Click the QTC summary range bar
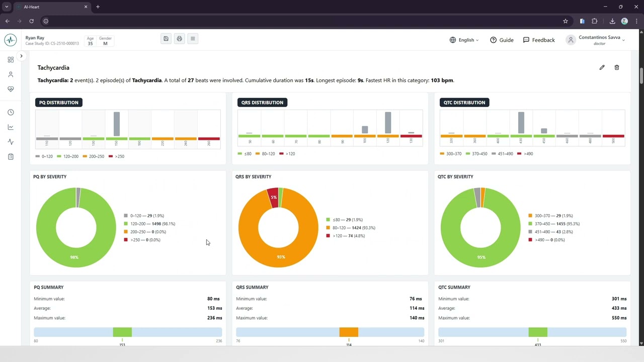644x362 pixels. [x=532, y=332]
